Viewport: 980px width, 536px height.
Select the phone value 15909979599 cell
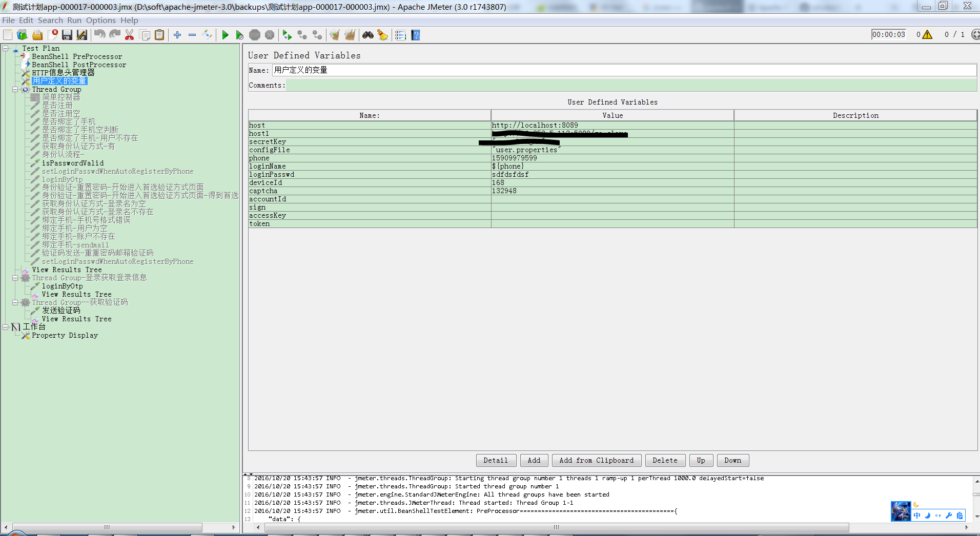[612, 158]
